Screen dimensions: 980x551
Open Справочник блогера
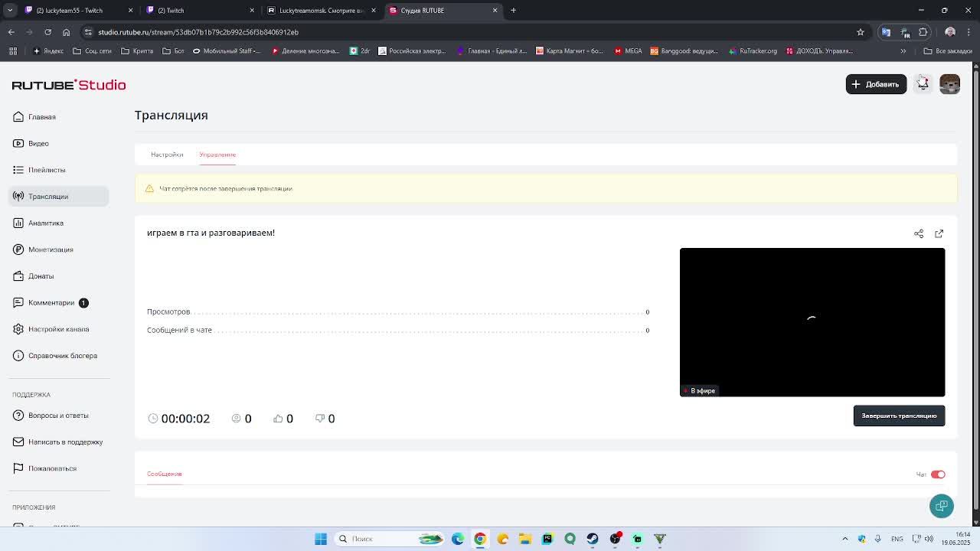[x=63, y=356]
